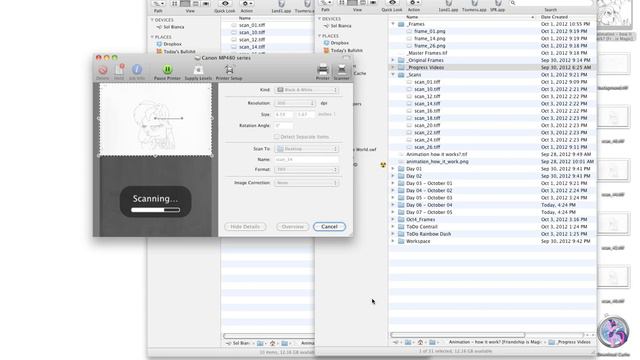The image size is (640, 360).
Task: Select ToDo Contrail folder
Action: click(x=422, y=227)
